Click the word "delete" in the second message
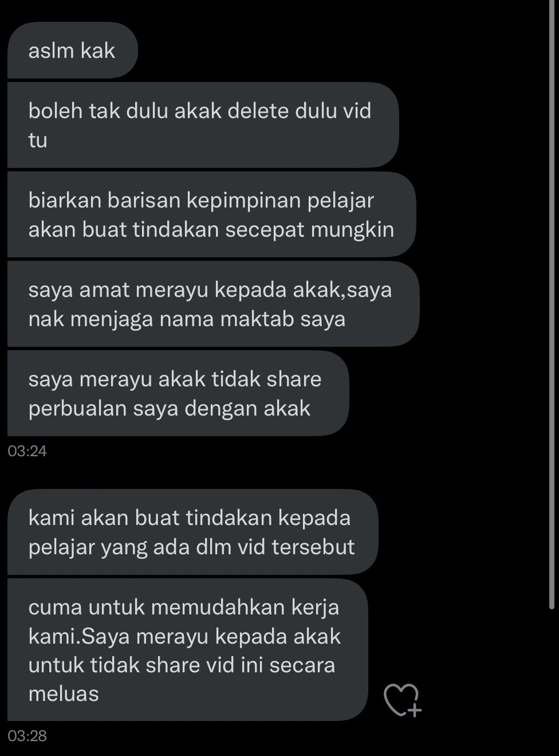The width and height of the screenshot is (559, 756). [x=258, y=111]
